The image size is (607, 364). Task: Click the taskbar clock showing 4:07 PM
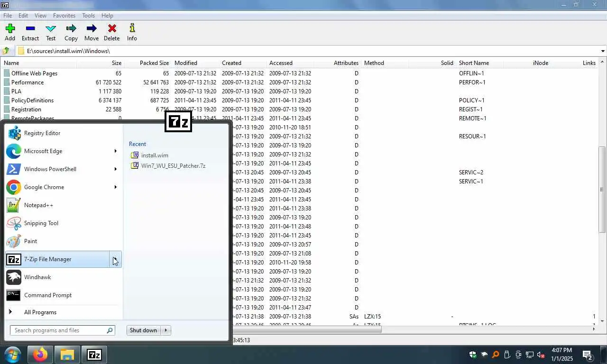tap(562, 355)
